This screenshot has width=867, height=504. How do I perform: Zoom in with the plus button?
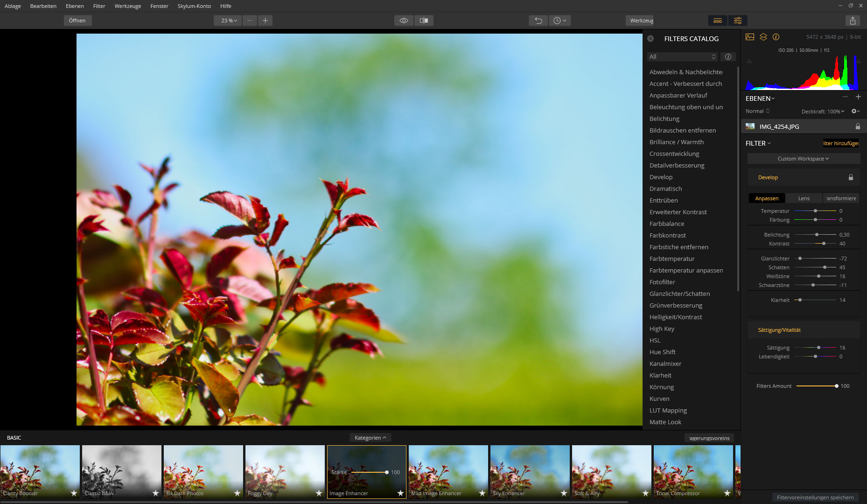pos(265,21)
